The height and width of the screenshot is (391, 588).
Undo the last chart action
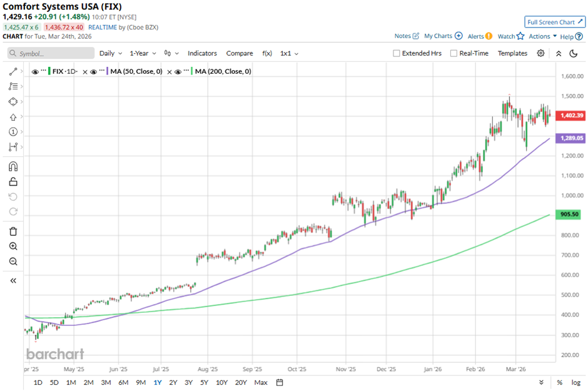(x=13, y=196)
